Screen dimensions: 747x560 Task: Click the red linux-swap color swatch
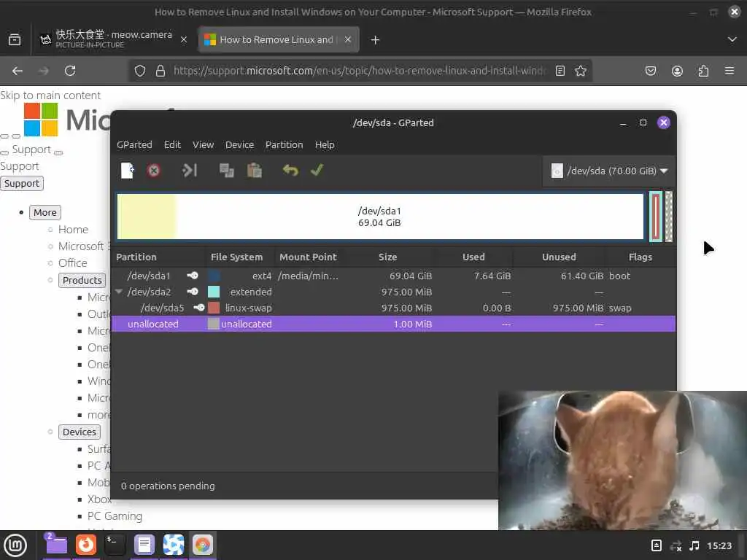tap(214, 308)
